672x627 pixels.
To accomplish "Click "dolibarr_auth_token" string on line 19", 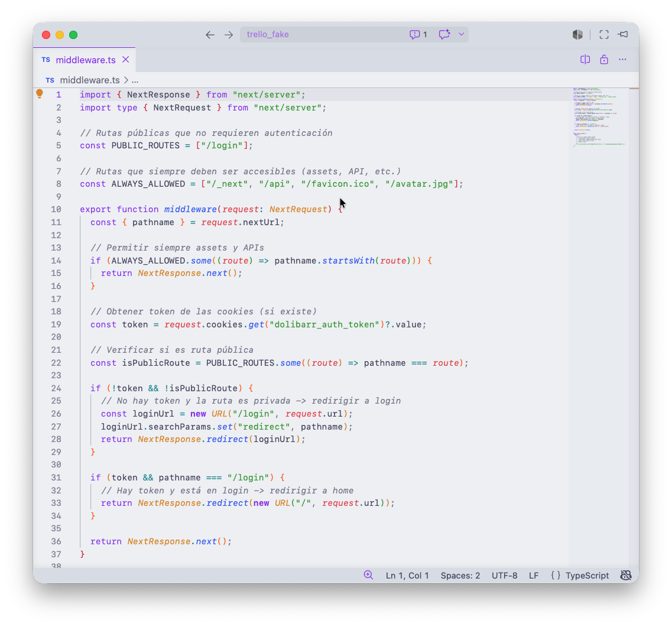I will (x=324, y=325).
